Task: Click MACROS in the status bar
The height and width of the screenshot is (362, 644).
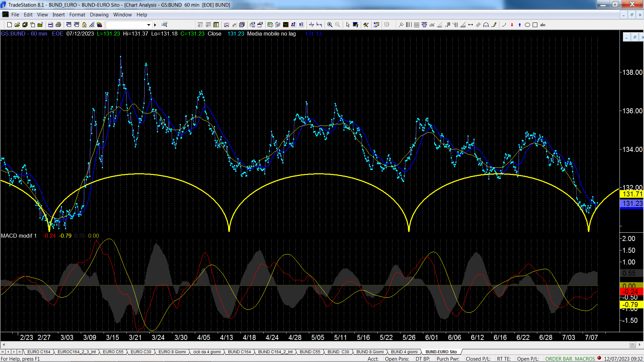Action: [x=585, y=359]
